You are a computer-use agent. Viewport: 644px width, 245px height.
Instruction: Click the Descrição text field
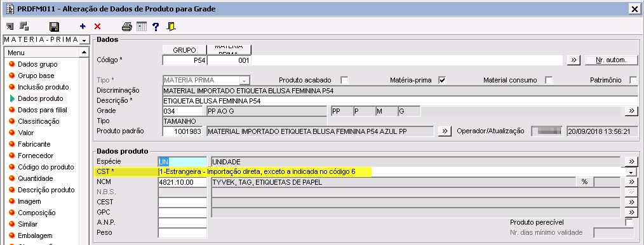401,100
